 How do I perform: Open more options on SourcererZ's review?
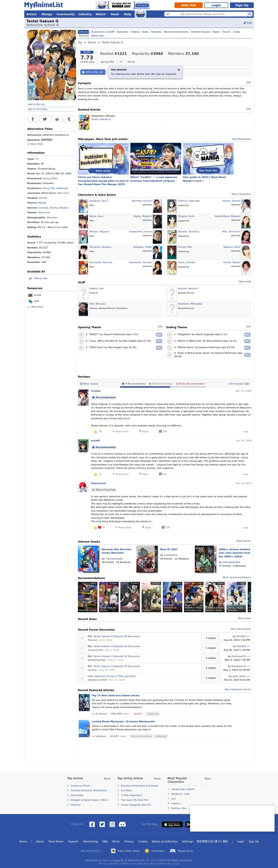pos(246,528)
